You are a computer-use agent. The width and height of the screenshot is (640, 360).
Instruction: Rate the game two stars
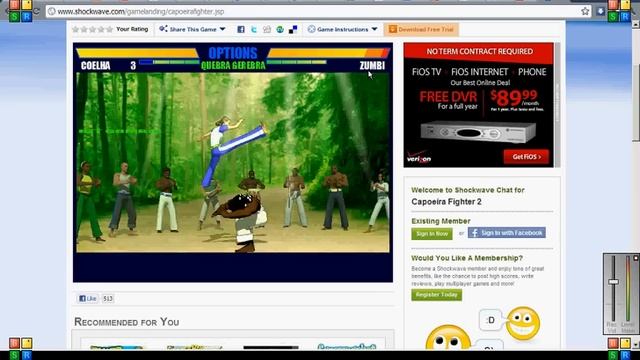pyautogui.click(x=84, y=29)
